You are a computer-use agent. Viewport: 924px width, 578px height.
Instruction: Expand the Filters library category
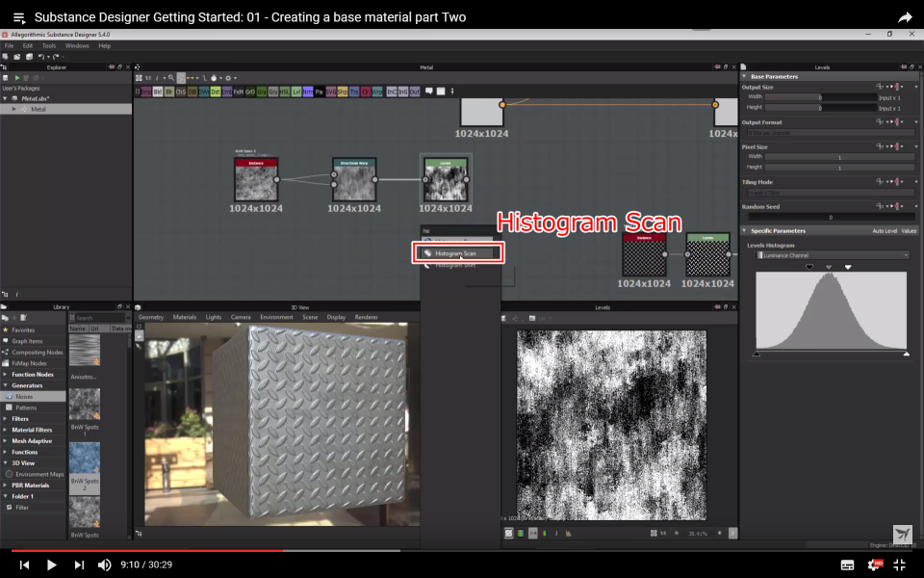click(6, 419)
